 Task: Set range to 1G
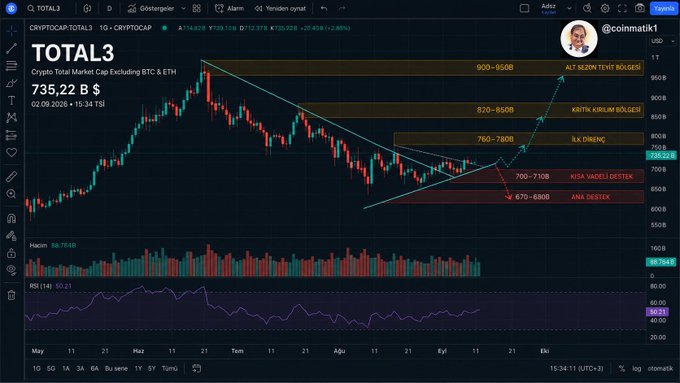click(36, 368)
